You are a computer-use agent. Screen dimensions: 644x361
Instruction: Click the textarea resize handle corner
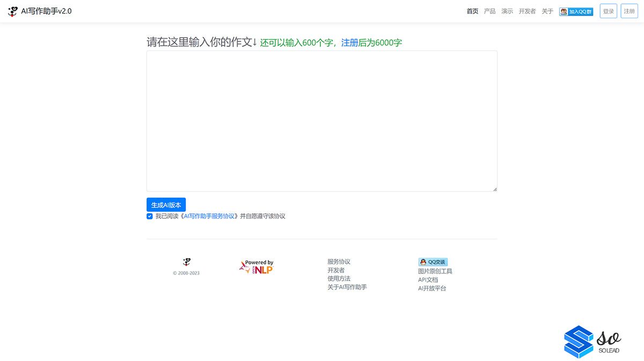click(495, 189)
